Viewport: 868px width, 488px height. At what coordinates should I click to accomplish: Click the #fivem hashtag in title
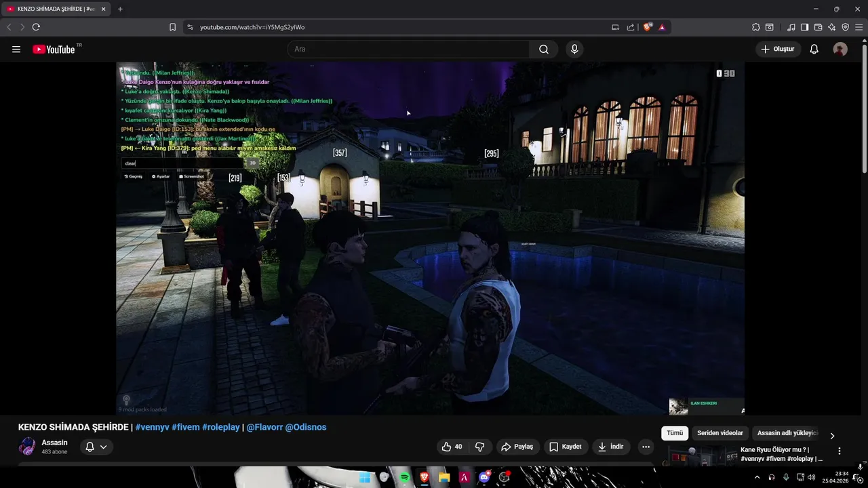tap(186, 427)
